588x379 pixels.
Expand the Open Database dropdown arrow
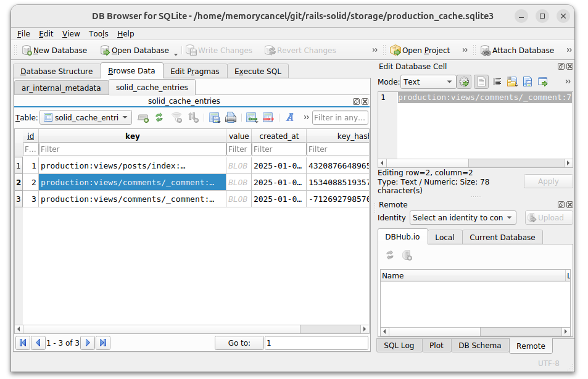pos(175,54)
